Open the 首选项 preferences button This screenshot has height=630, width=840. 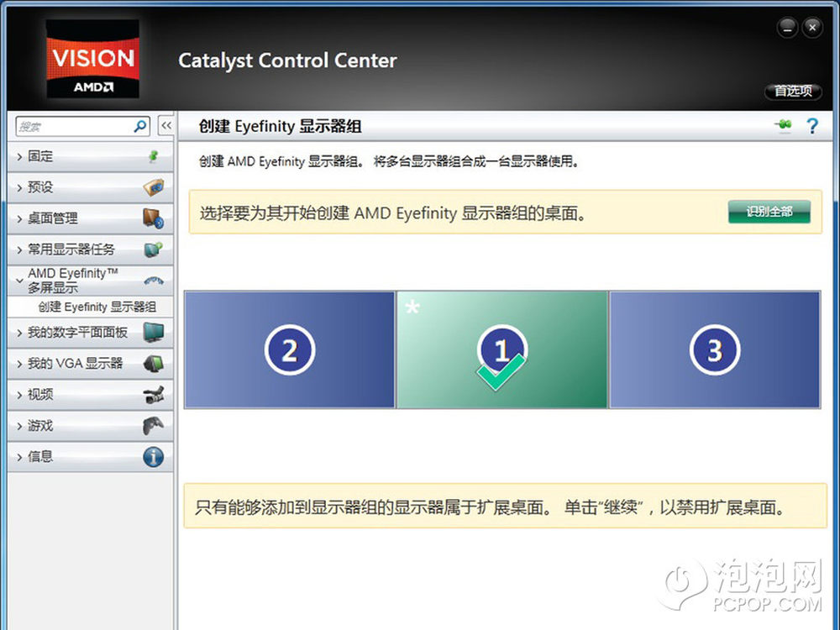(793, 91)
